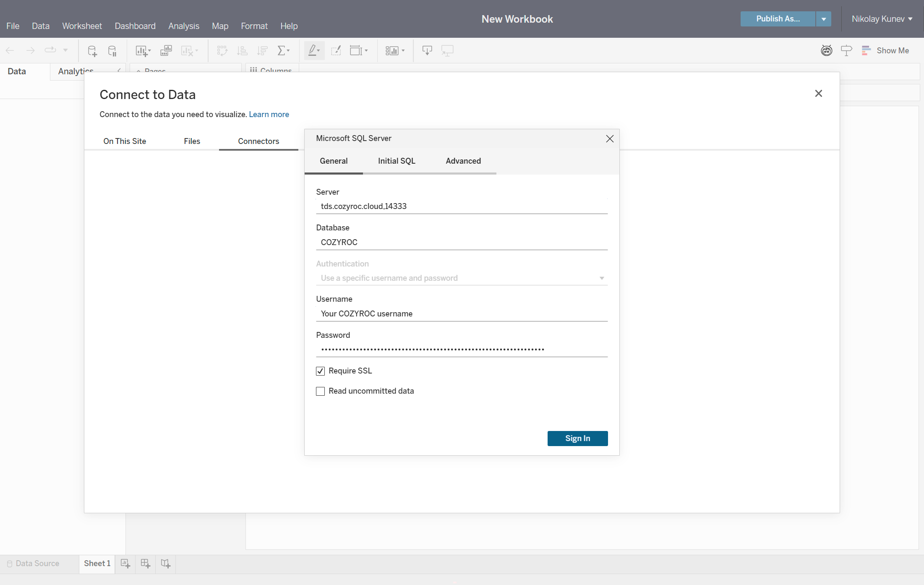Click the Highlight pen toolbar icon

[x=313, y=51]
